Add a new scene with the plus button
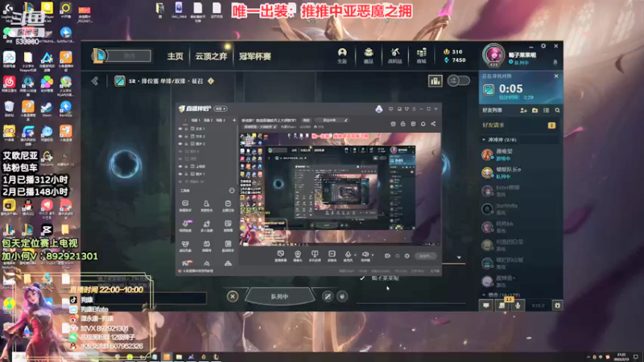644x362 pixels. tap(234, 120)
